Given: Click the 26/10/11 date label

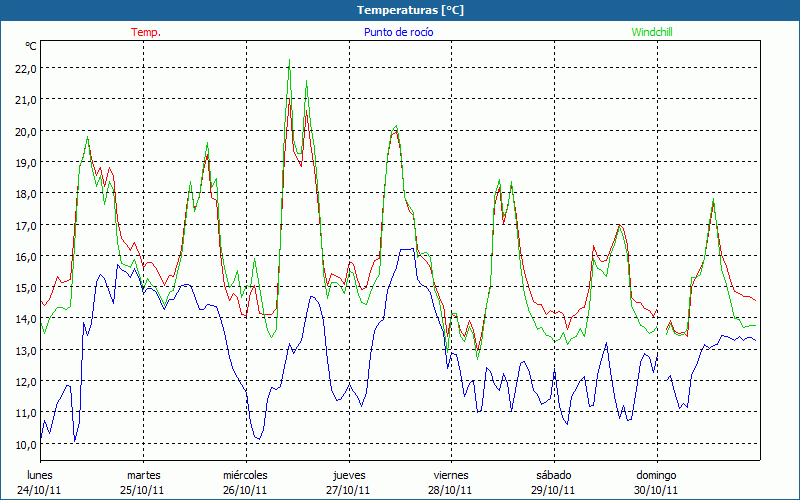Looking at the screenshot, I should 245,490.
